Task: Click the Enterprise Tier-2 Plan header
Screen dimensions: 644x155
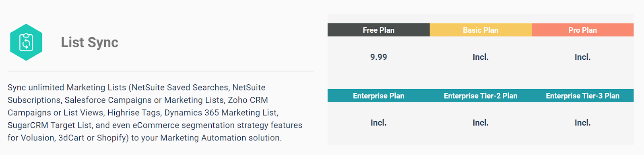Action: coord(481,96)
